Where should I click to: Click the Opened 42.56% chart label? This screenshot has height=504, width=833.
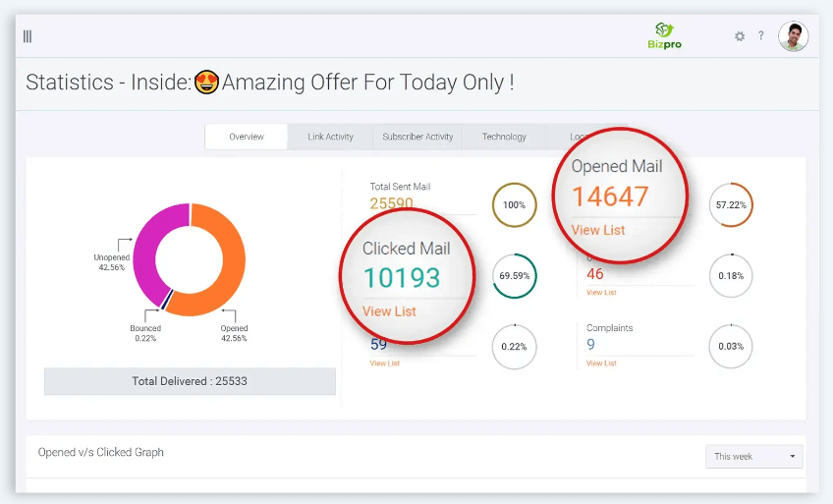[234, 333]
